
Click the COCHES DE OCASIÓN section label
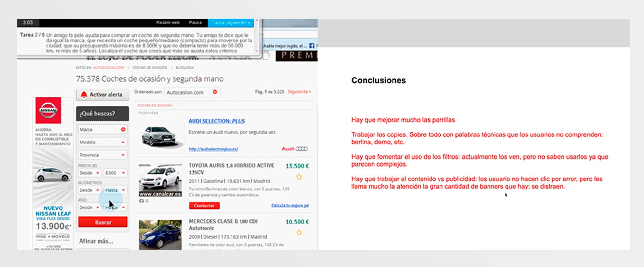155,106
